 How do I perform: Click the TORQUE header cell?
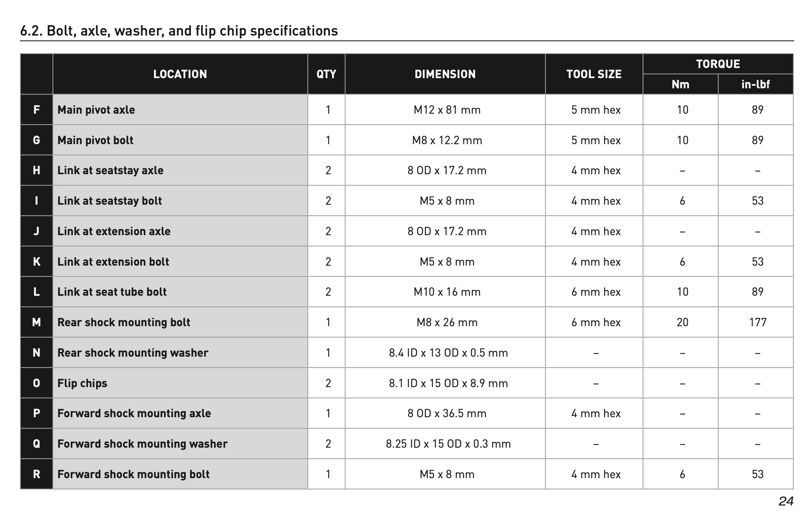(x=718, y=64)
